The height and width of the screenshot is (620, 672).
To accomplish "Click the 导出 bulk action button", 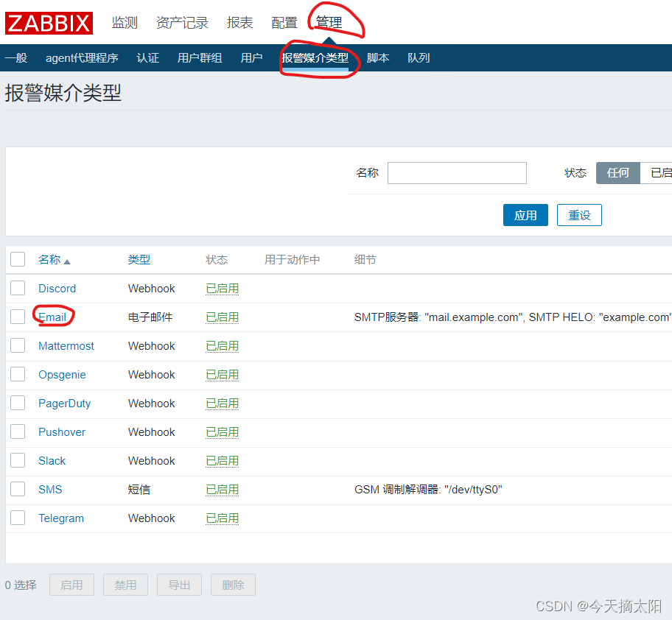I will point(179,585).
